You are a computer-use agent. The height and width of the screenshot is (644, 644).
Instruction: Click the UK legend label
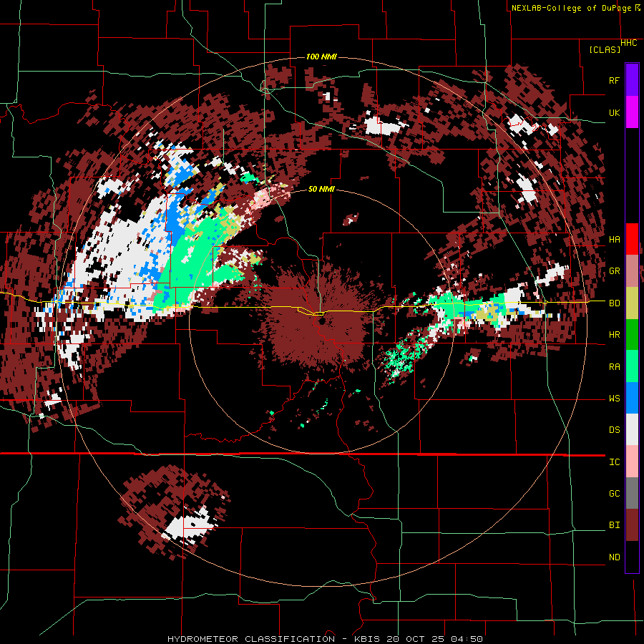tap(614, 112)
